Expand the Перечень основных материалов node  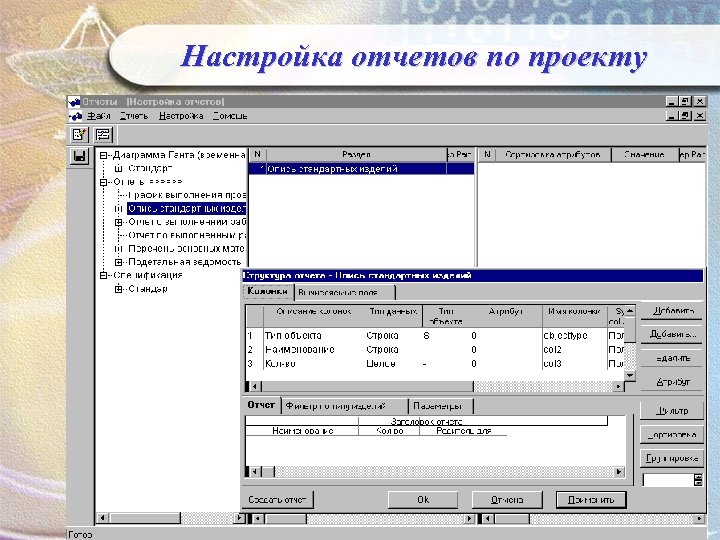[118, 249]
